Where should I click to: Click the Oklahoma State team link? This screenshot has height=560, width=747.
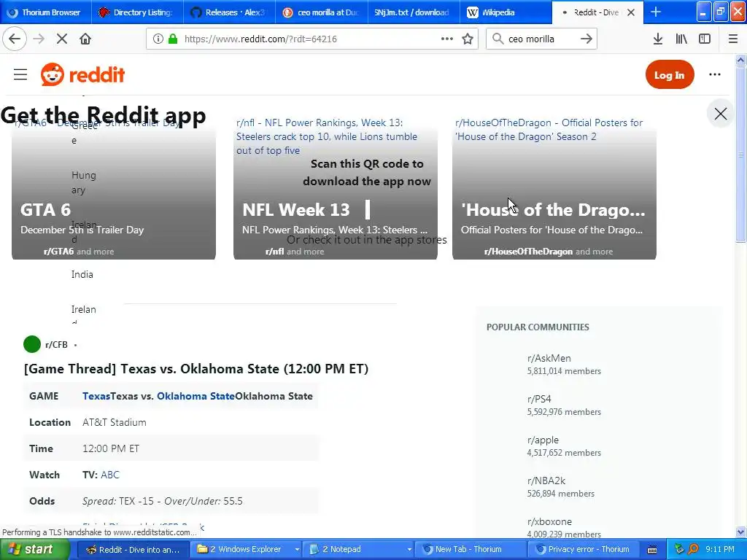pos(196,396)
